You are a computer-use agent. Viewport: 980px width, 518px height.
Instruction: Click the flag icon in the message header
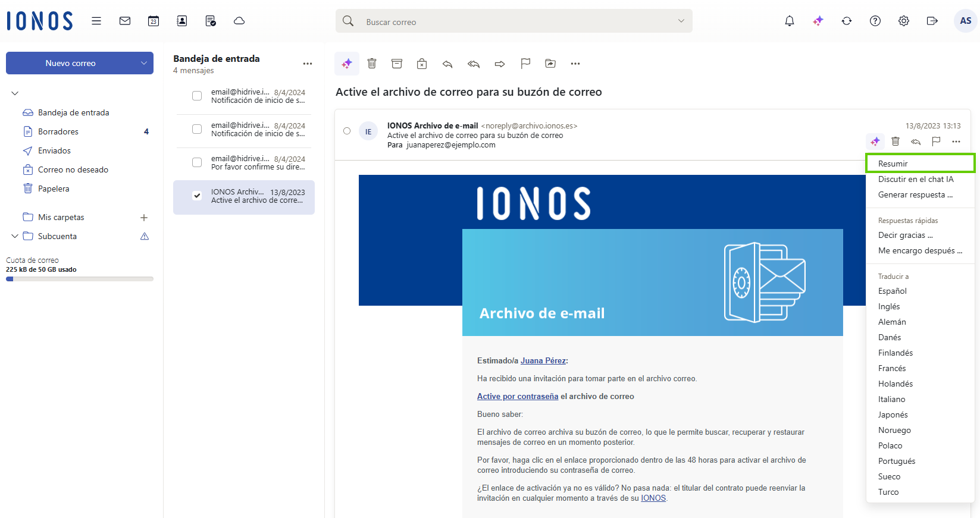936,142
